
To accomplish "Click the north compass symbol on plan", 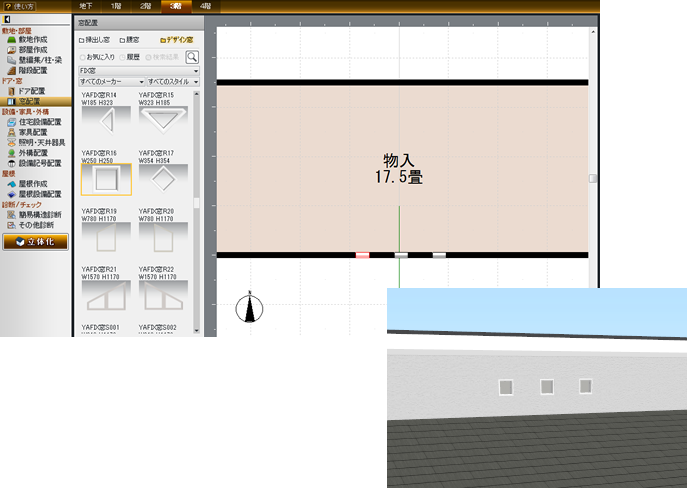I will (249, 308).
